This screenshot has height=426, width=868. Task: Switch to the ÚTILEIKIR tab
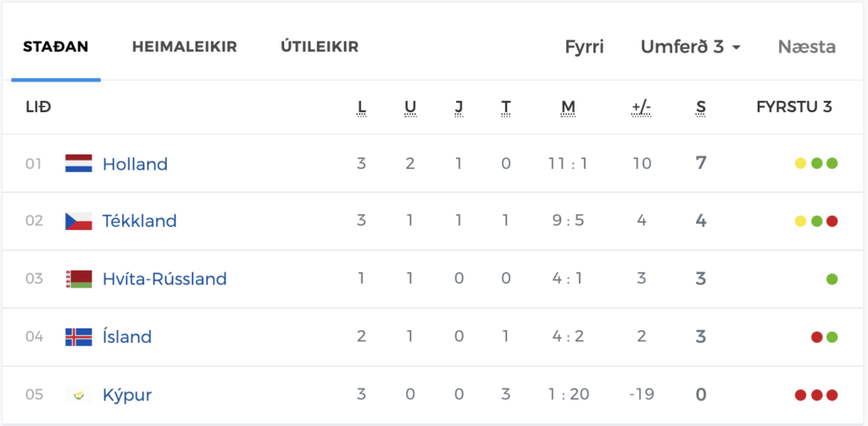[x=320, y=47]
